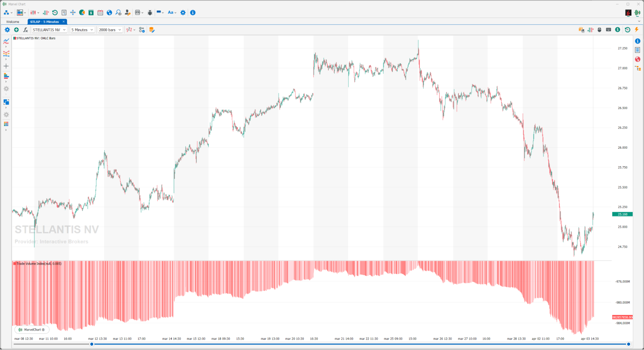
Task: Click the bug report icon
Action: (x=150, y=13)
